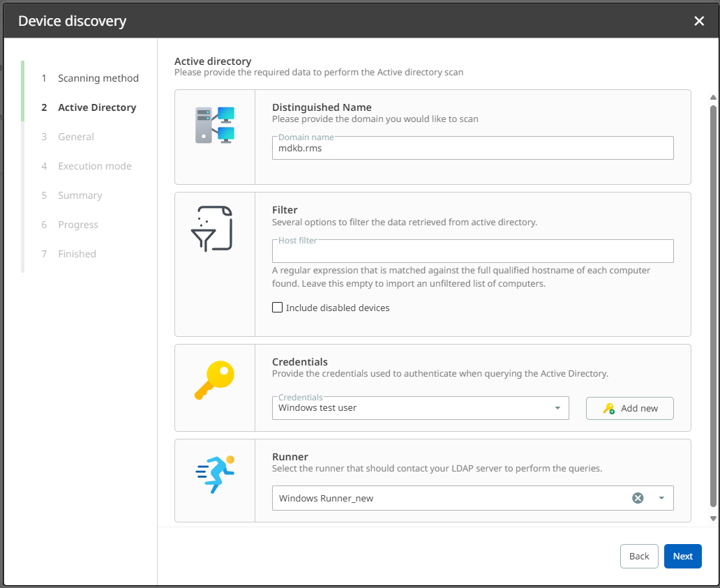Viewport: 720px width, 588px height.
Task: Select the General step in sidebar
Action: tap(75, 137)
